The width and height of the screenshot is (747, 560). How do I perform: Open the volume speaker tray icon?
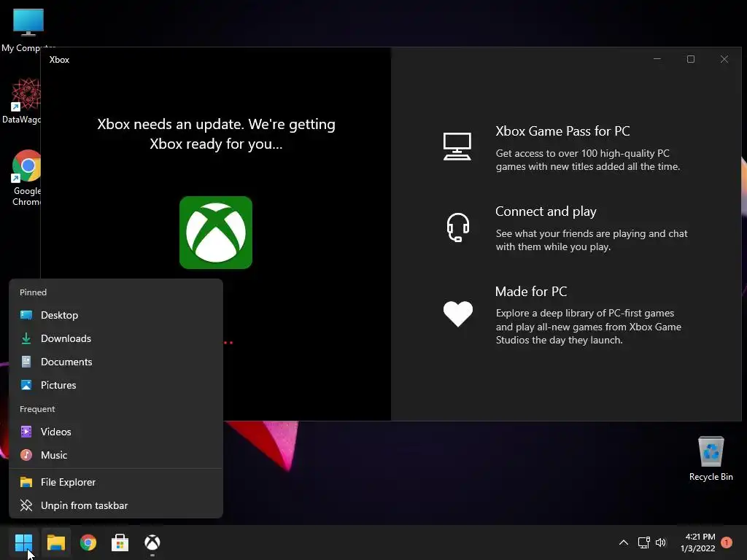click(661, 542)
